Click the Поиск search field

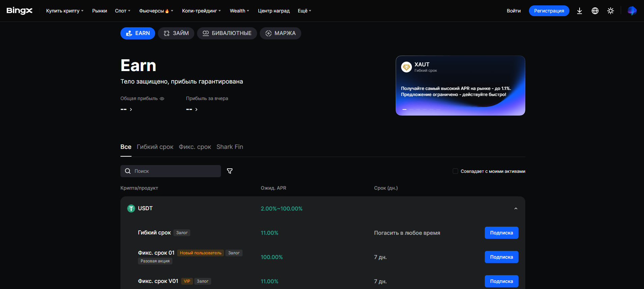coord(171,171)
